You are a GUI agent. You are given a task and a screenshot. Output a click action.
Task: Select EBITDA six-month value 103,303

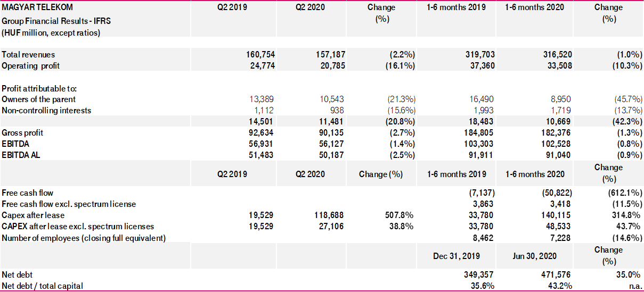coord(479,144)
